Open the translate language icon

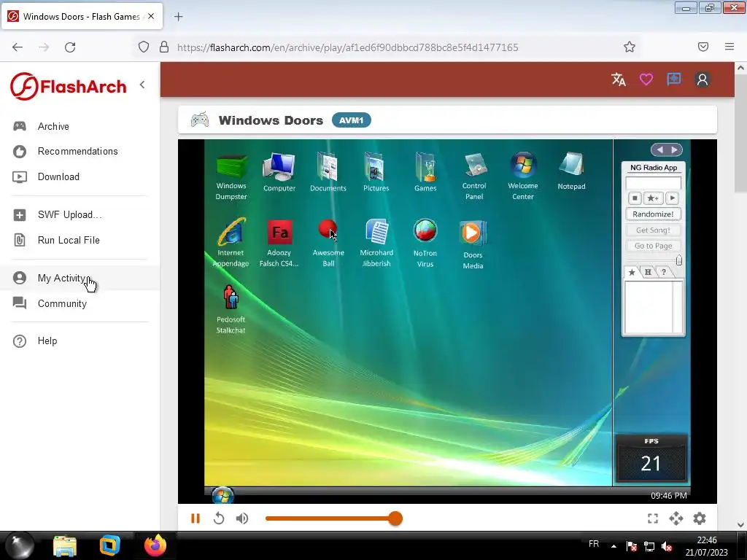619,79
